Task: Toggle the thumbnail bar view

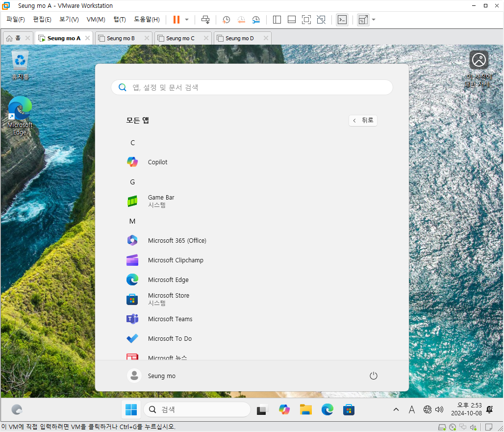Action: 292,20
